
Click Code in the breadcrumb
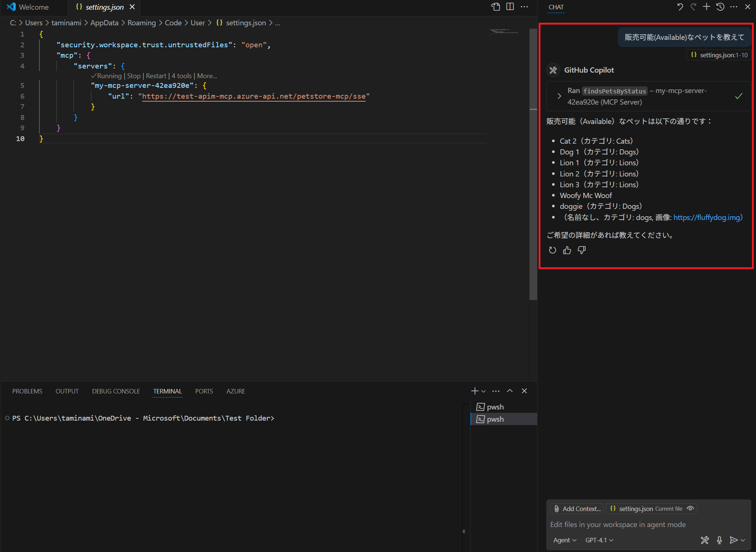coord(173,23)
